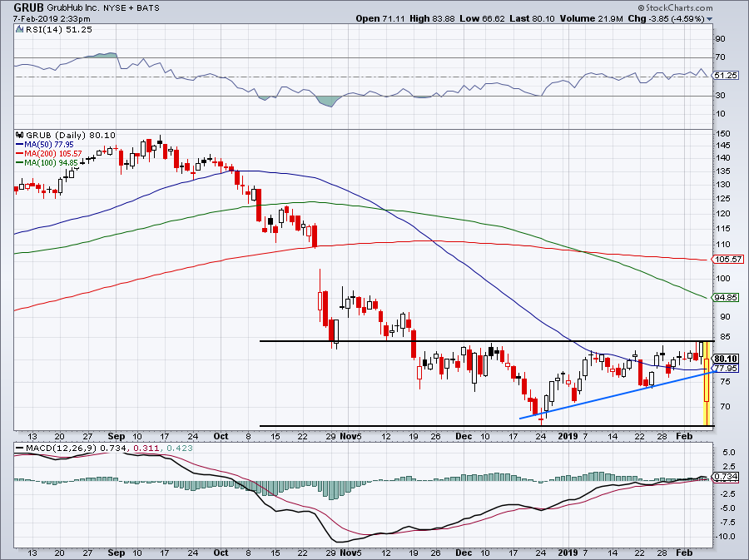Click the red 0.311 MACD signal value
Viewport: 749px width, 560px height.
tap(146, 448)
